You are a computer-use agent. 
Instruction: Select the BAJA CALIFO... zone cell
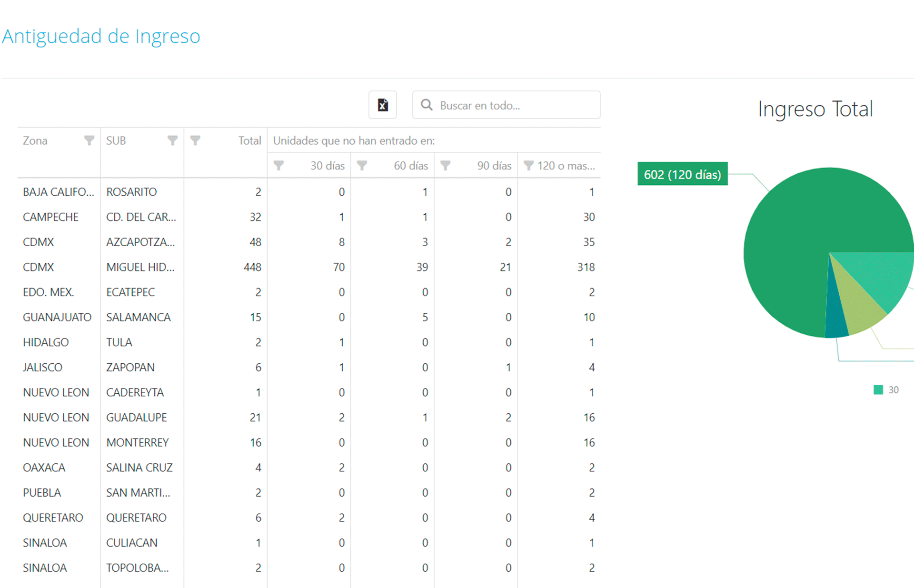click(59, 192)
